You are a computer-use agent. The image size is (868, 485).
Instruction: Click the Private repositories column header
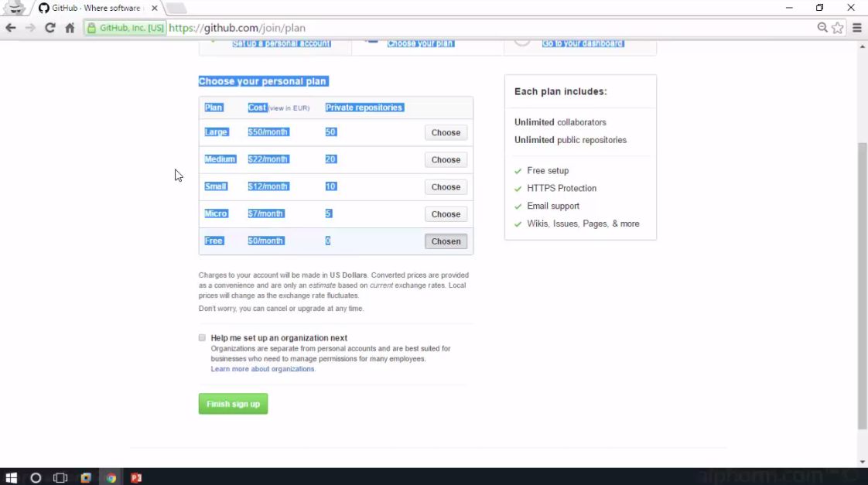pos(364,108)
